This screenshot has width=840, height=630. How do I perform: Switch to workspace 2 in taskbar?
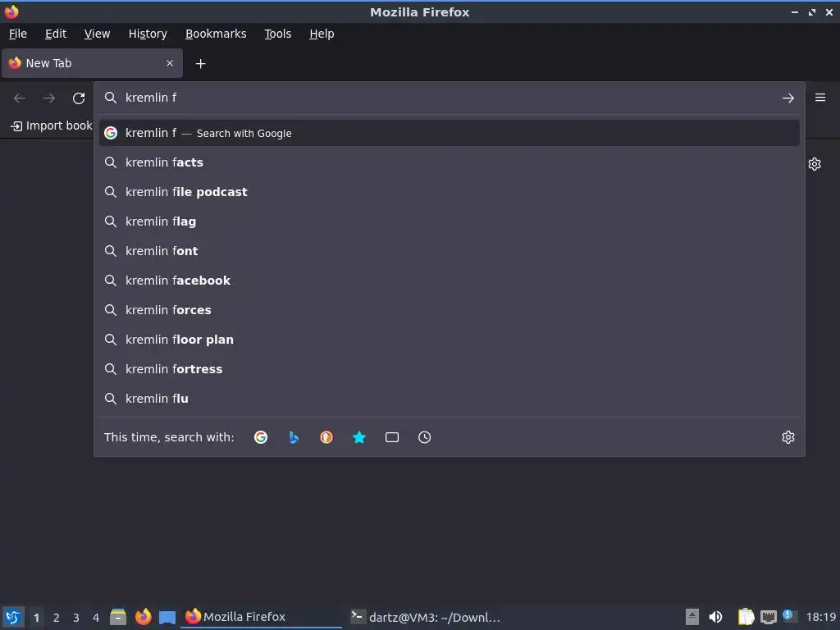[x=57, y=618]
